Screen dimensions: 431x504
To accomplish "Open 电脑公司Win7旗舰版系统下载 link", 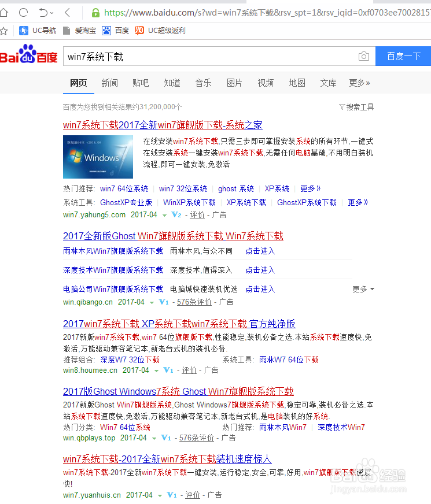I will pyautogui.click(x=113, y=290).
